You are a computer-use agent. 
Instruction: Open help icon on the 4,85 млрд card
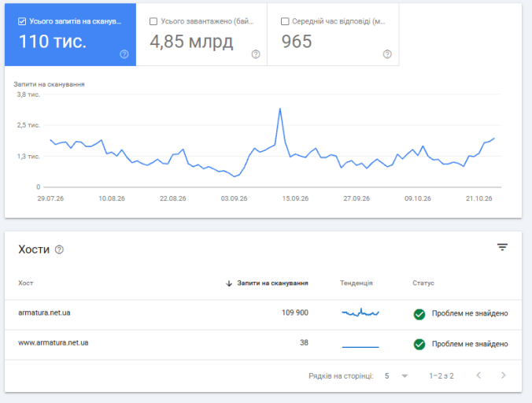(256, 54)
